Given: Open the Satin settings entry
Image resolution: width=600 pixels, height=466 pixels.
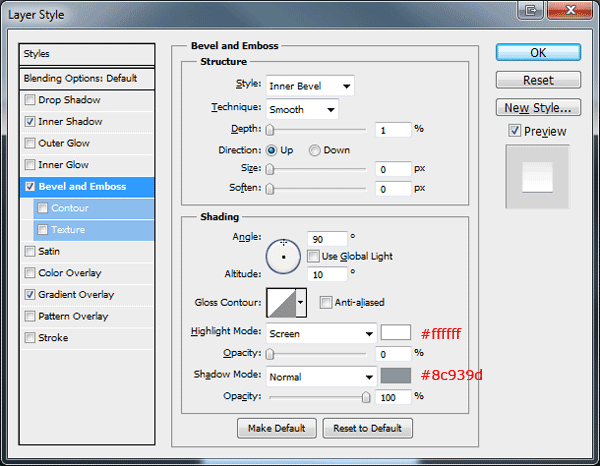Looking at the screenshot, I should pos(49,251).
